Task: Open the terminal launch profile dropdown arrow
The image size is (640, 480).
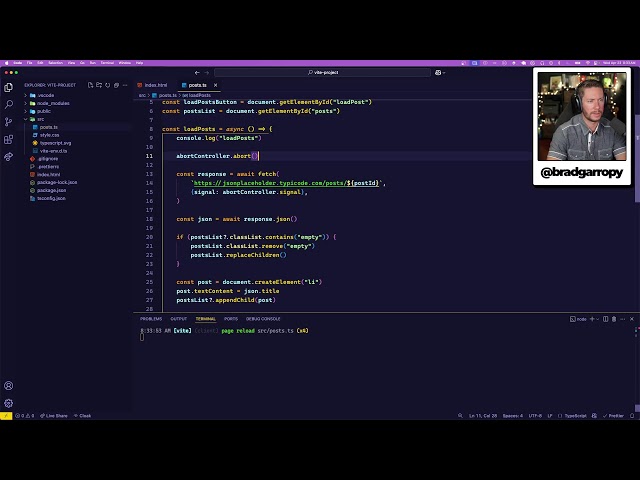Action: tap(598, 319)
